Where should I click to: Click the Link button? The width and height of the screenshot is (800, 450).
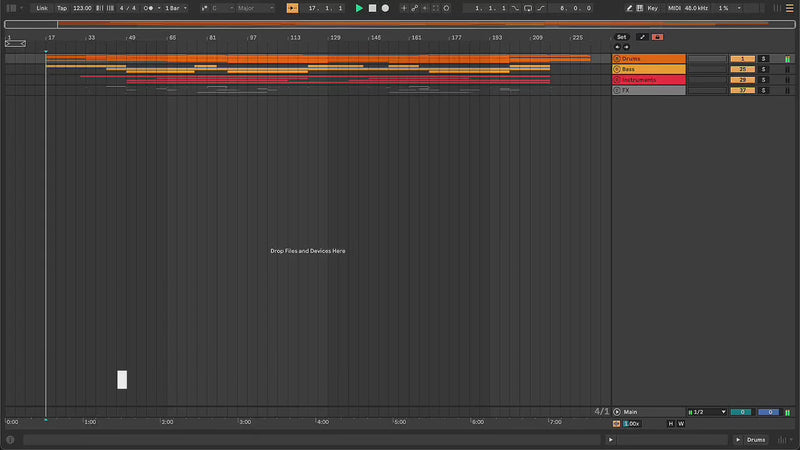[x=42, y=8]
